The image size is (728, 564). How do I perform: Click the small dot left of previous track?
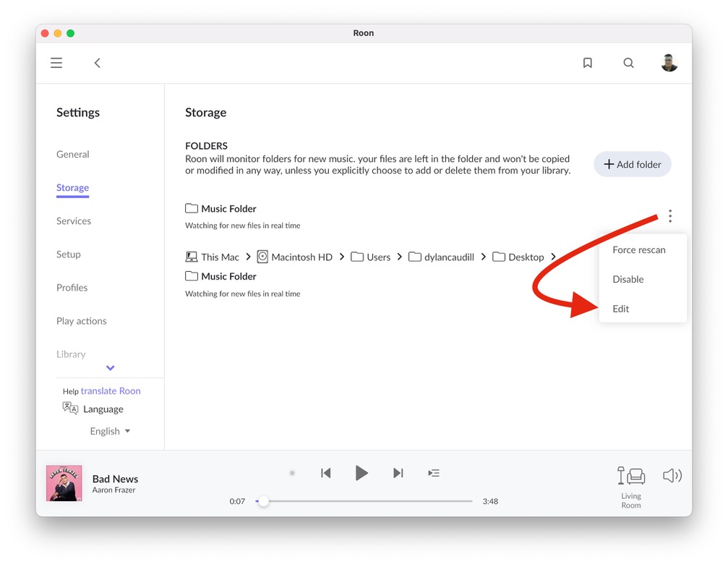[x=292, y=473]
